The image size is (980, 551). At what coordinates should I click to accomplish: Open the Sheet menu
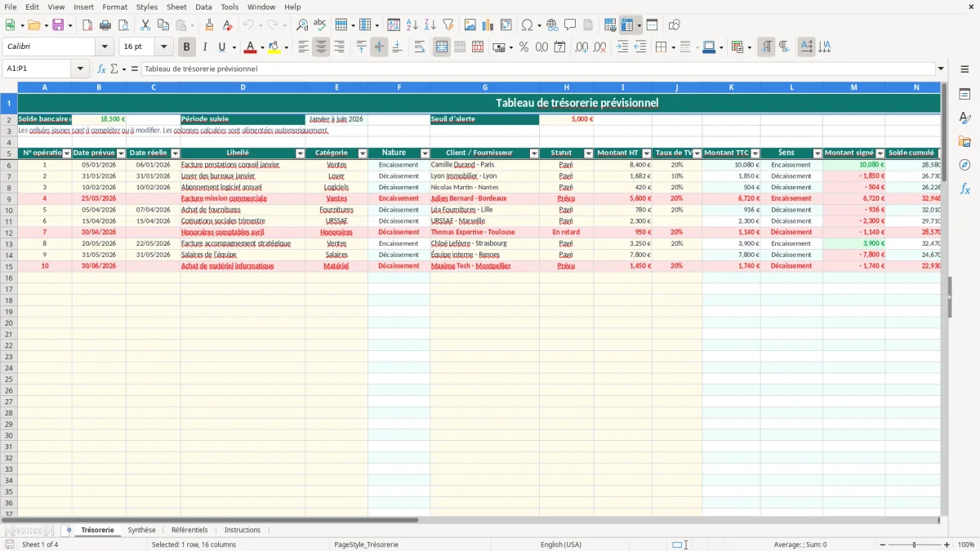coord(176,7)
